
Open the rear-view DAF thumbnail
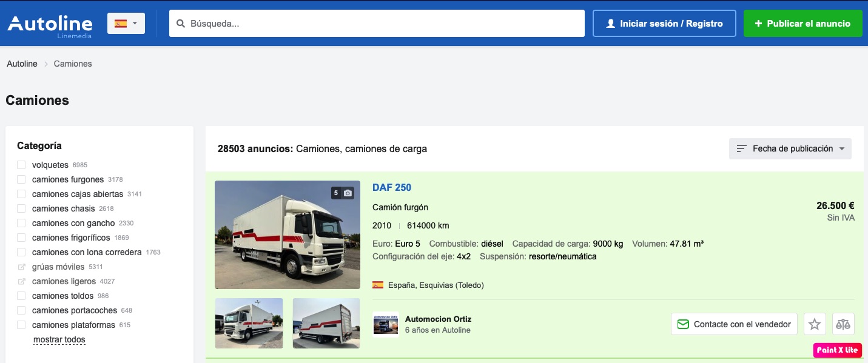click(326, 323)
